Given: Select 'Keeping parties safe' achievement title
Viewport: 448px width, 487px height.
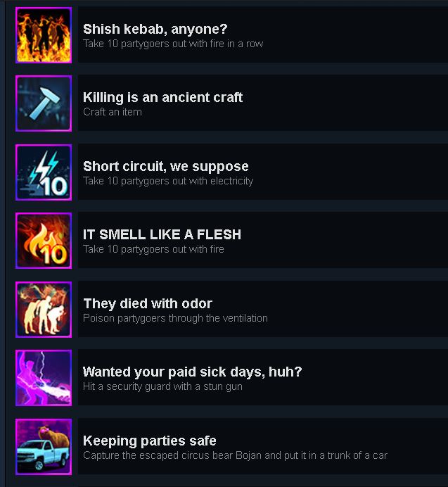Looking at the screenshot, I should point(150,441).
